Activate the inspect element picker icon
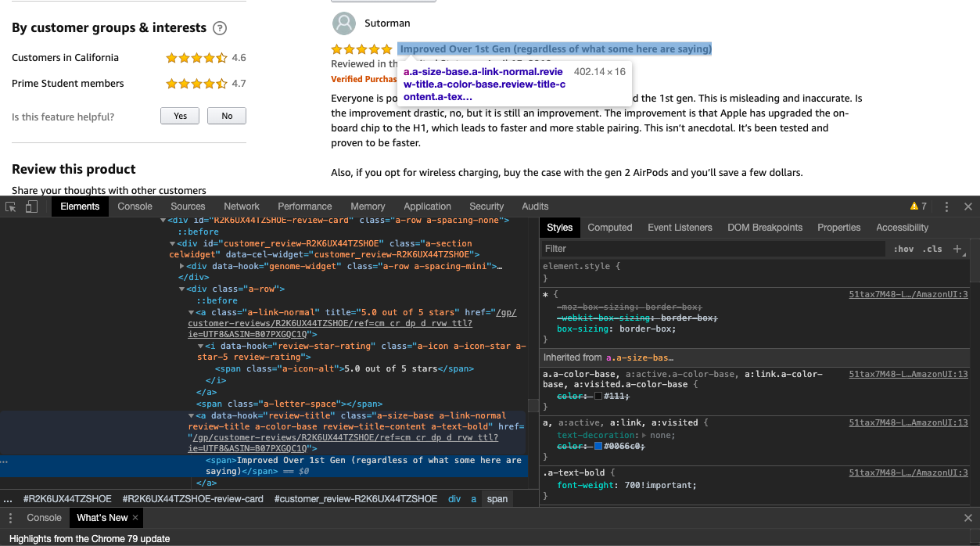 click(11, 207)
